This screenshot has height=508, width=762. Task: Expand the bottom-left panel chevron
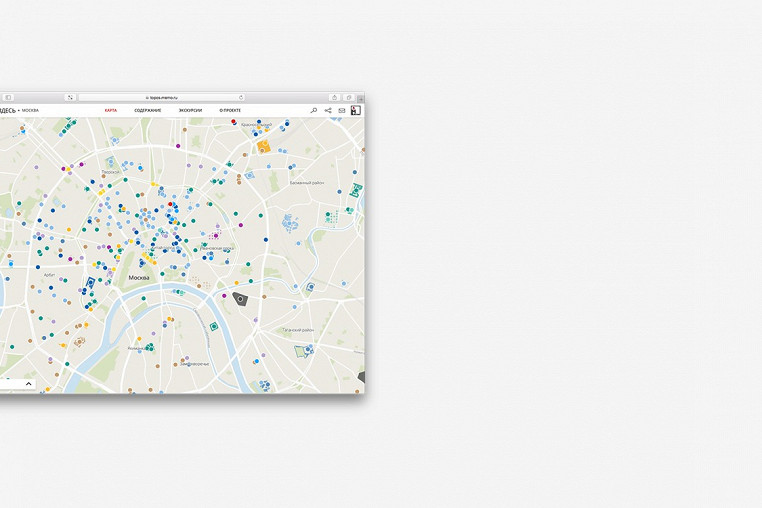coord(28,384)
